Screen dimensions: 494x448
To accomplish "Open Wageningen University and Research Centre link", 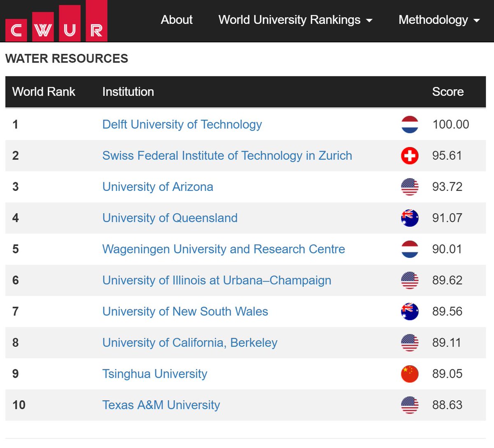I will click(224, 249).
